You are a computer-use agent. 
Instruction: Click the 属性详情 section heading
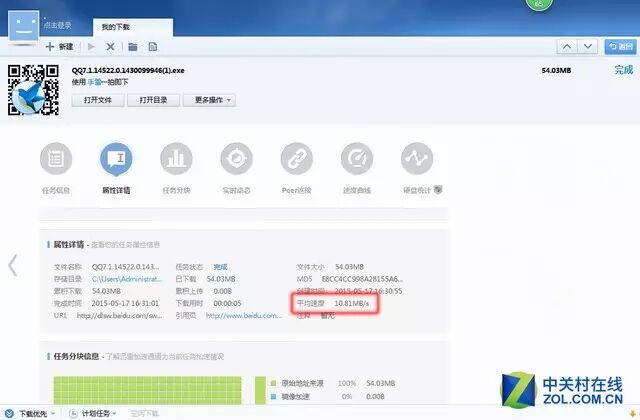click(x=69, y=244)
